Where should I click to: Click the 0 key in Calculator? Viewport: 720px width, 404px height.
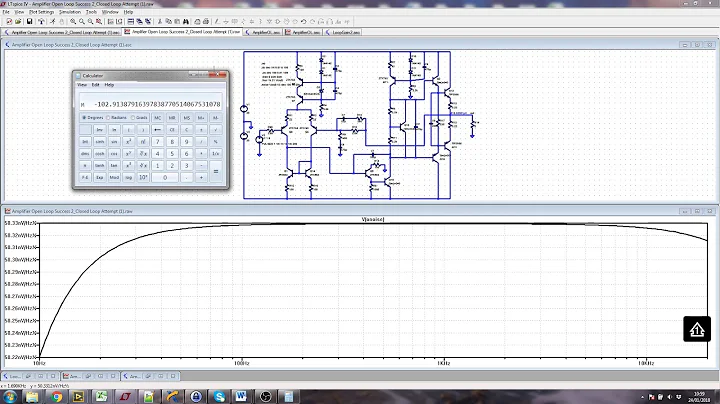pos(165,177)
